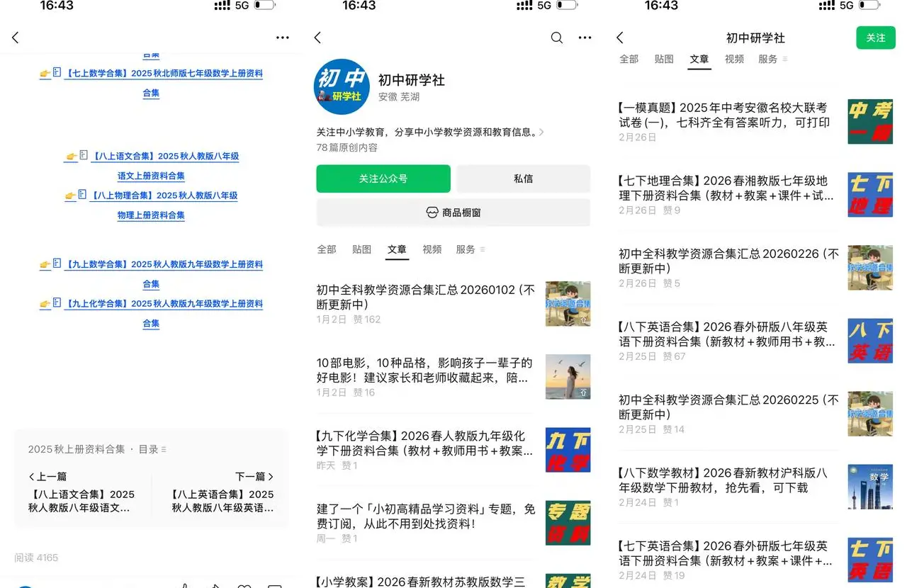The image size is (907, 588).
Task: Select the 视频 tab on profile screen
Action: [432, 249]
